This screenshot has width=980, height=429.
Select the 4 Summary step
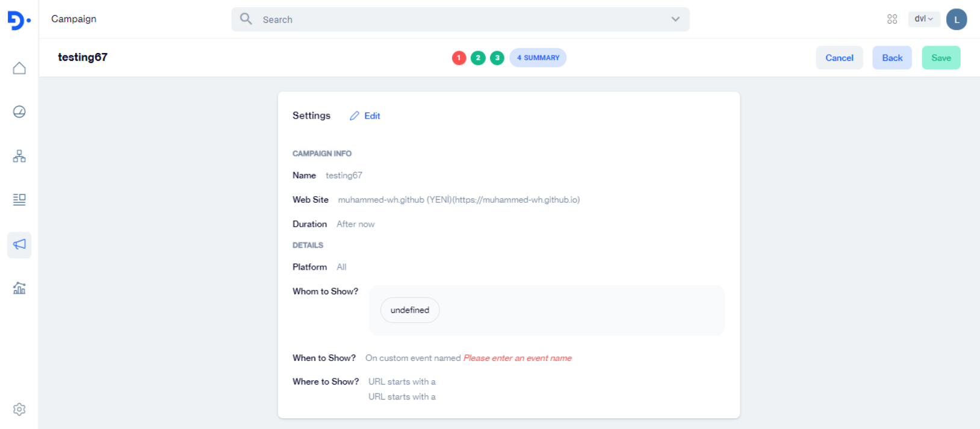[538, 58]
